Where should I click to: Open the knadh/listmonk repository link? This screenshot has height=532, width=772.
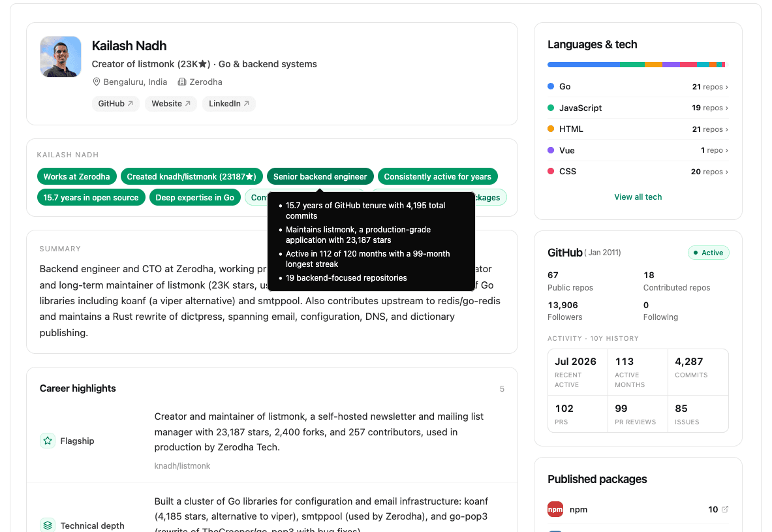tap(182, 466)
